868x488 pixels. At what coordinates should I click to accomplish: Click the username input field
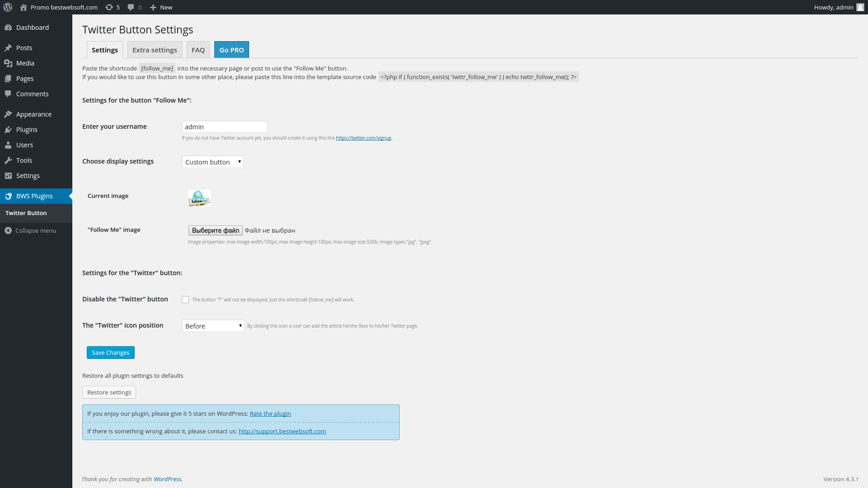pos(225,127)
